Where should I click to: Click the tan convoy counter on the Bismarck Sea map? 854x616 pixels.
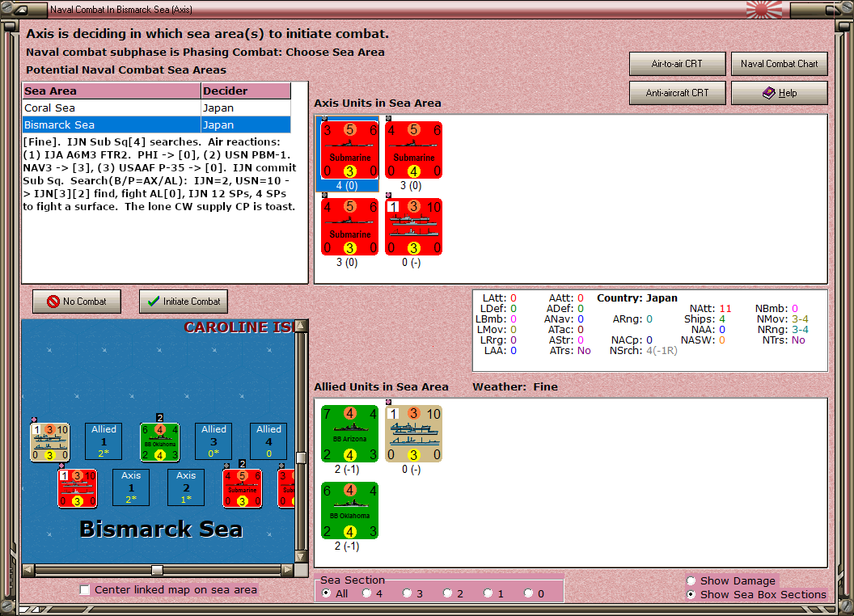tap(49, 442)
